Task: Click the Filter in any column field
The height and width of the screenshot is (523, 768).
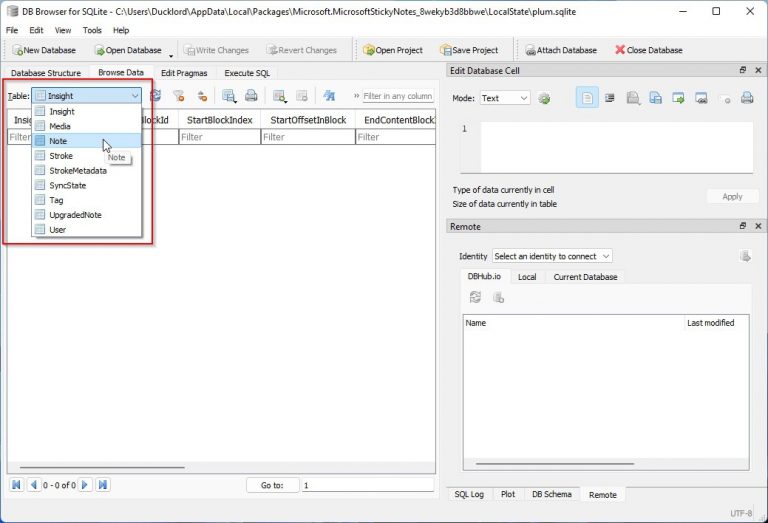Action: 398,96
